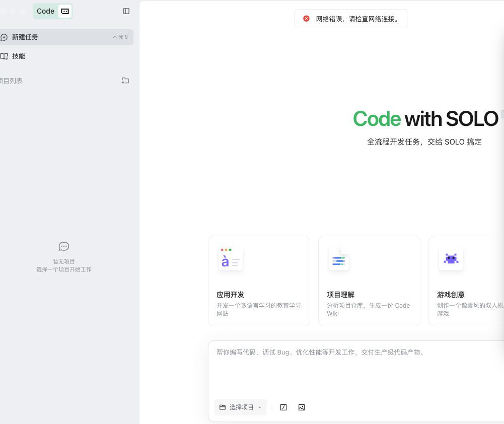
Task: Click the ⌘N shortcut hint
Action: pos(120,37)
